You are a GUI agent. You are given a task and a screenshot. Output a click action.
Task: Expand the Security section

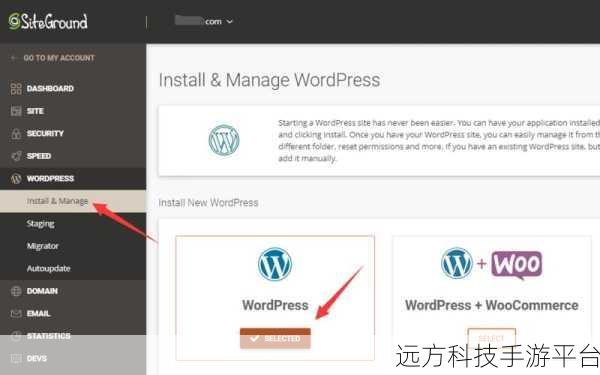pos(73,134)
